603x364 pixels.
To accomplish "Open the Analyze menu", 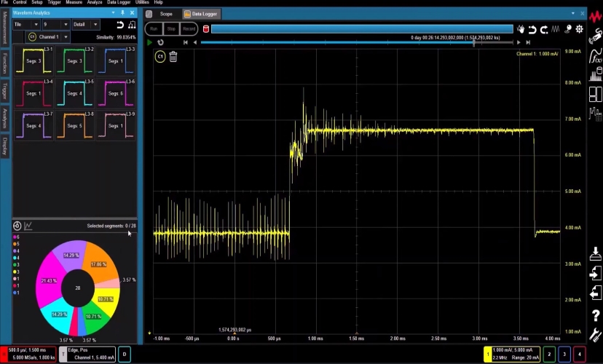I will (x=95, y=2).
